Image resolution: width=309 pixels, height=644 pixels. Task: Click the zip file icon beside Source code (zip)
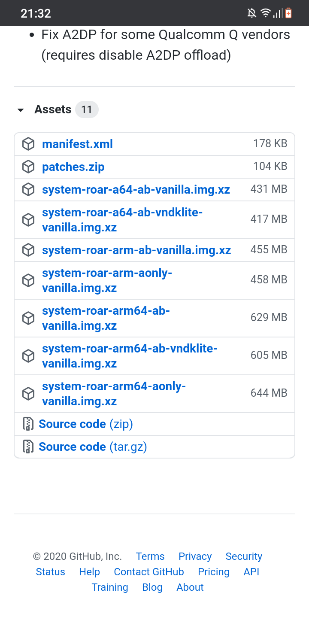[x=28, y=424]
